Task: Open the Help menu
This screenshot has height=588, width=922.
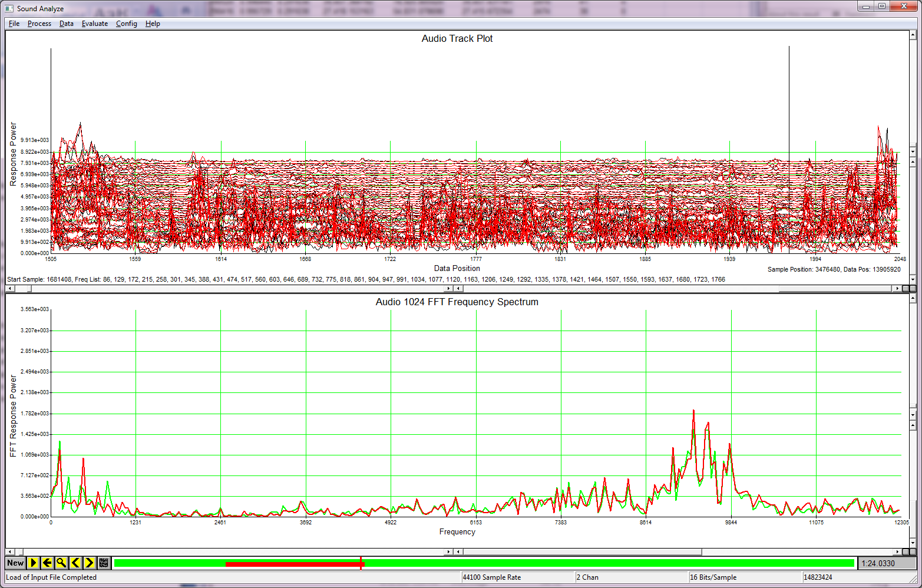Action: pyautogui.click(x=153, y=24)
